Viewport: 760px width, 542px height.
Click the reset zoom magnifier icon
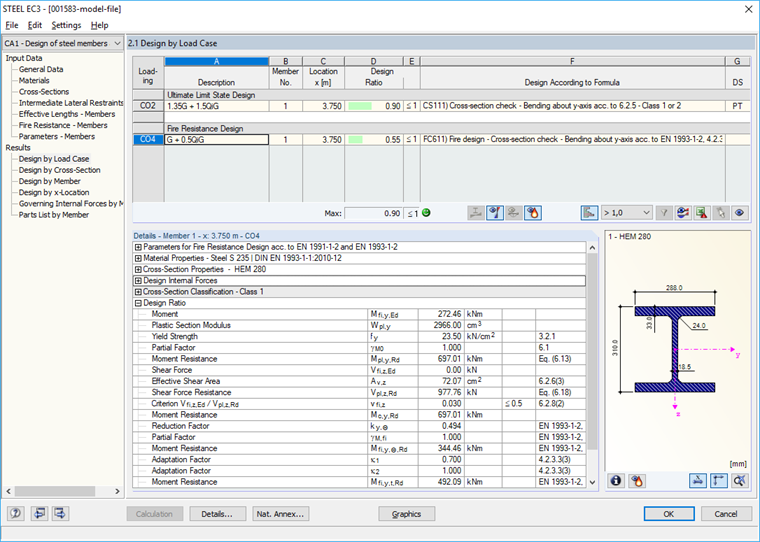click(740, 481)
